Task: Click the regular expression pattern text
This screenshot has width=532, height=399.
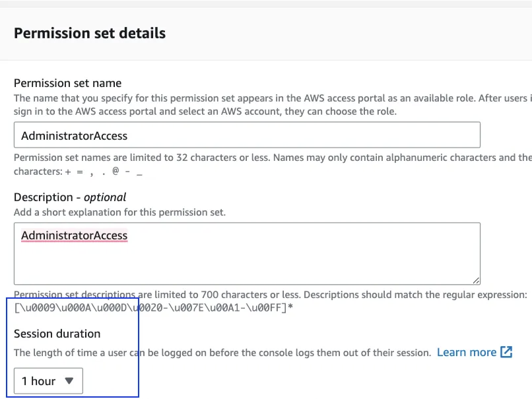Action: [x=153, y=307]
